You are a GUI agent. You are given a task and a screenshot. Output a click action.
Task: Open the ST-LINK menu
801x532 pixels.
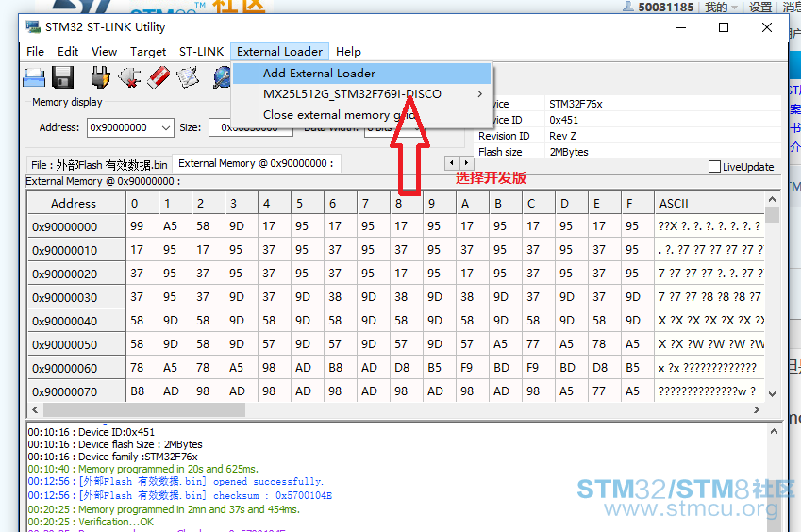(201, 52)
